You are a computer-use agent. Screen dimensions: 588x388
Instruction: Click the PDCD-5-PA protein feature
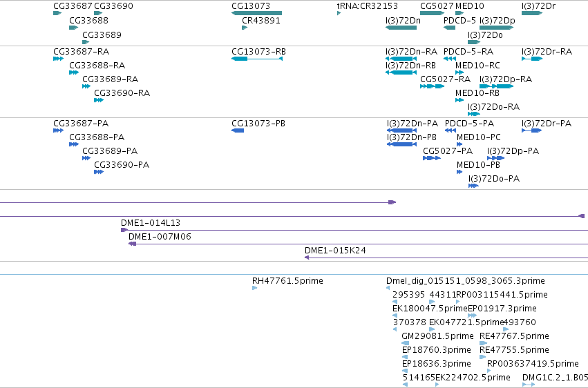click(x=451, y=130)
